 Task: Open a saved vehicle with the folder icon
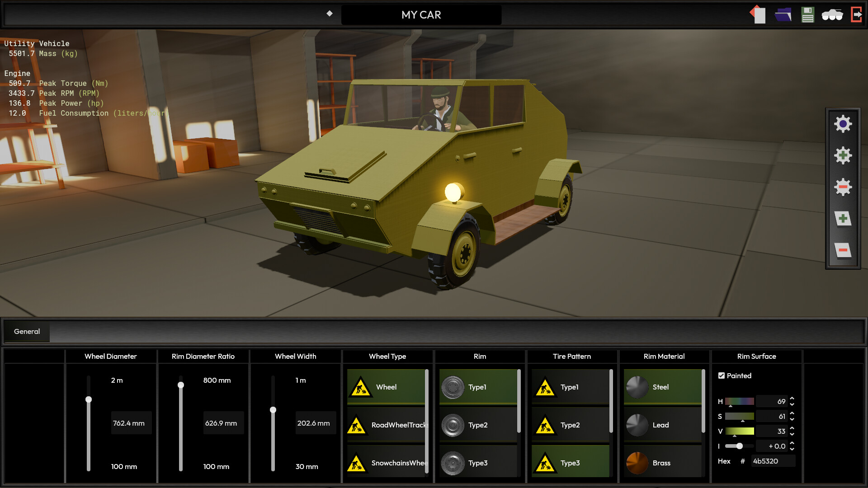[783, 14]
